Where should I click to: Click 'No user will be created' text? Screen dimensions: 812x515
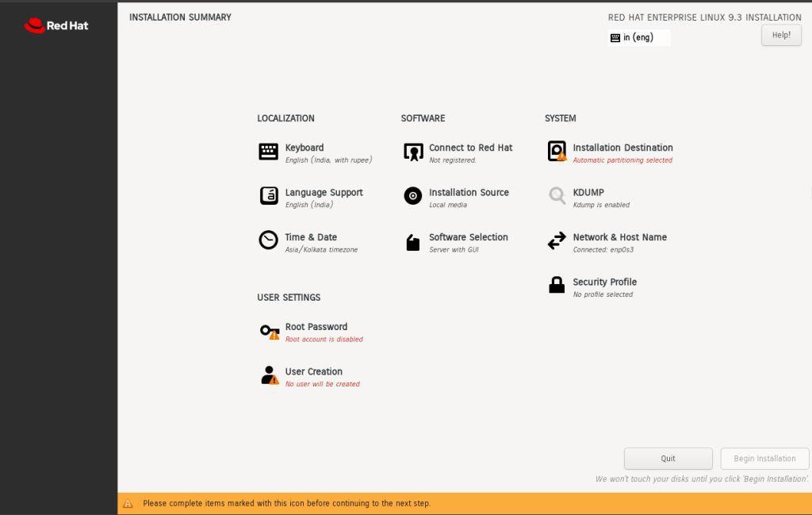[322, 384]
